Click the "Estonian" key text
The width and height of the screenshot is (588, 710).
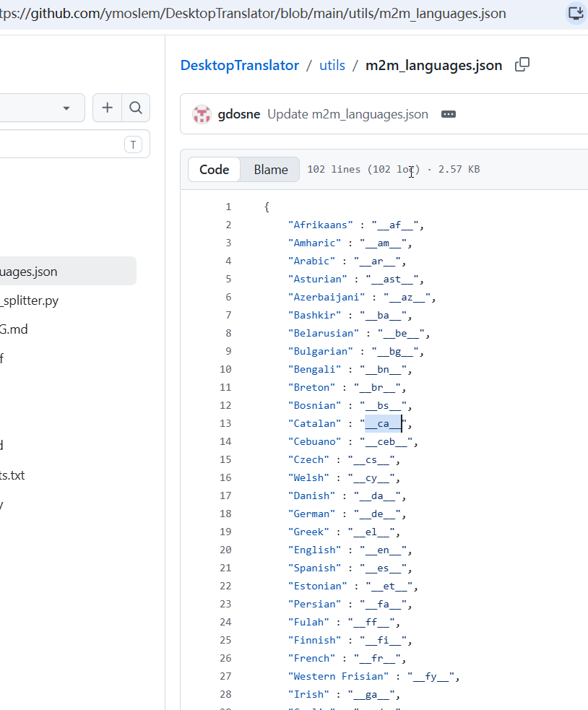(318, 586)
